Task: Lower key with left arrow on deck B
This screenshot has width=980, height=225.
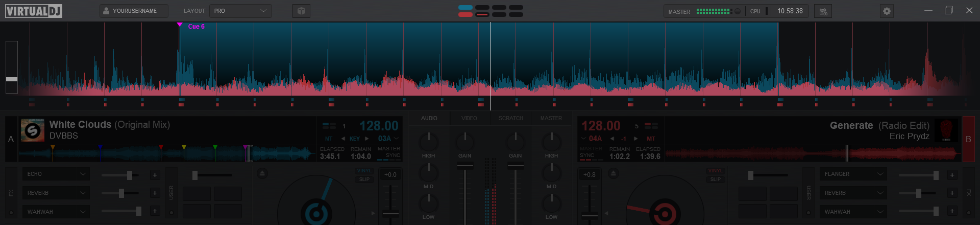Action: [x=612, y=139]
